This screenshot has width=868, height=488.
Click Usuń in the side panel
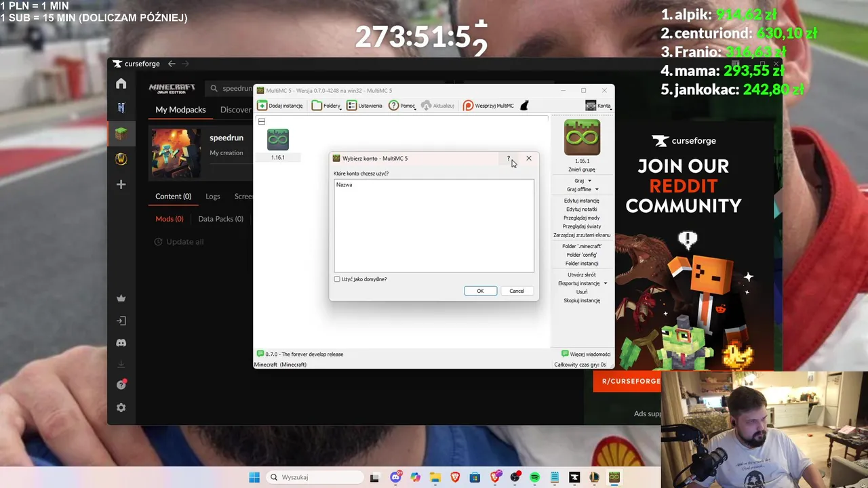click(582, 291)
